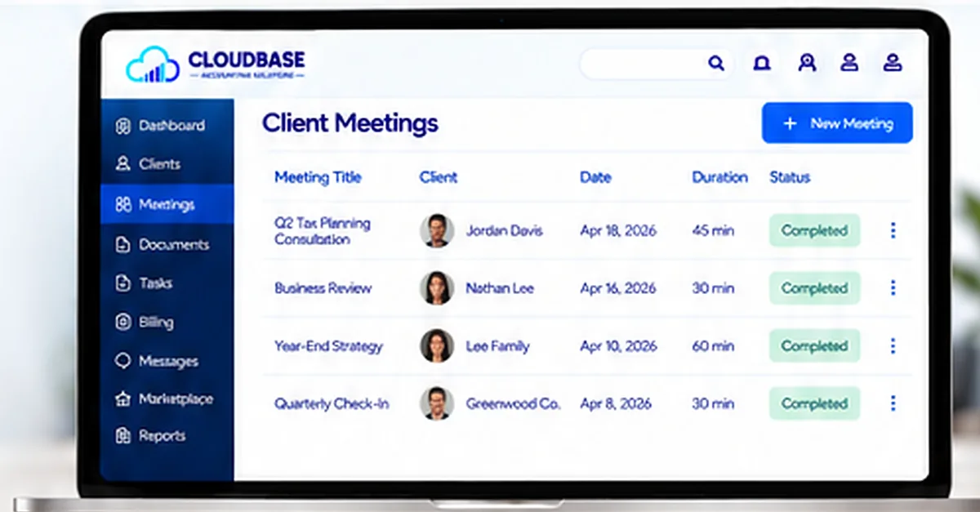980x512 pixels.
Task: Click the 60 min duration cell
Action: [x=713, y=345]
